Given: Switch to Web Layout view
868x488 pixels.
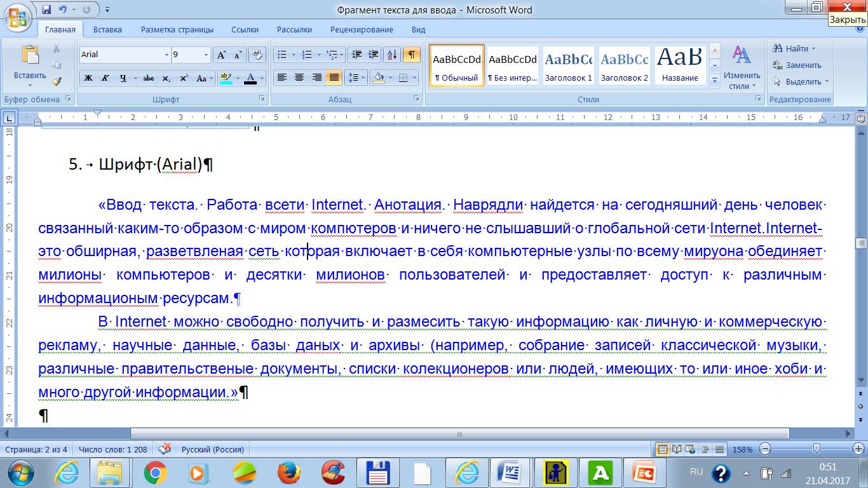Looking at the screenshot, I should point(691,449).
